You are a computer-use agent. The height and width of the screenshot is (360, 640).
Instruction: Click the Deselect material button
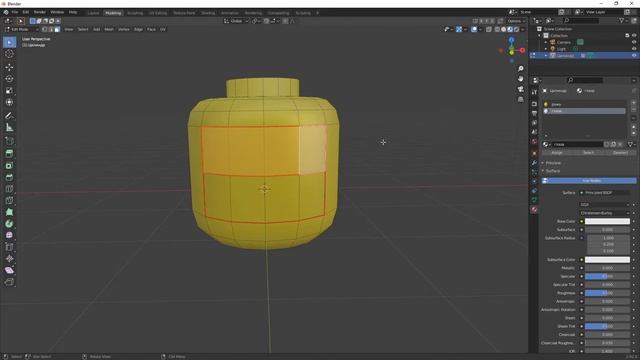620,153
